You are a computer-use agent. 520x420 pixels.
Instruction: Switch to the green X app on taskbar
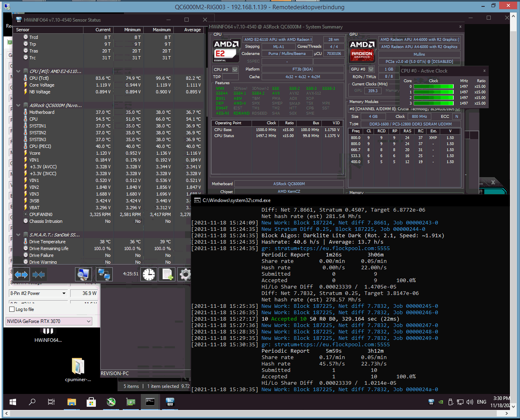111,402
